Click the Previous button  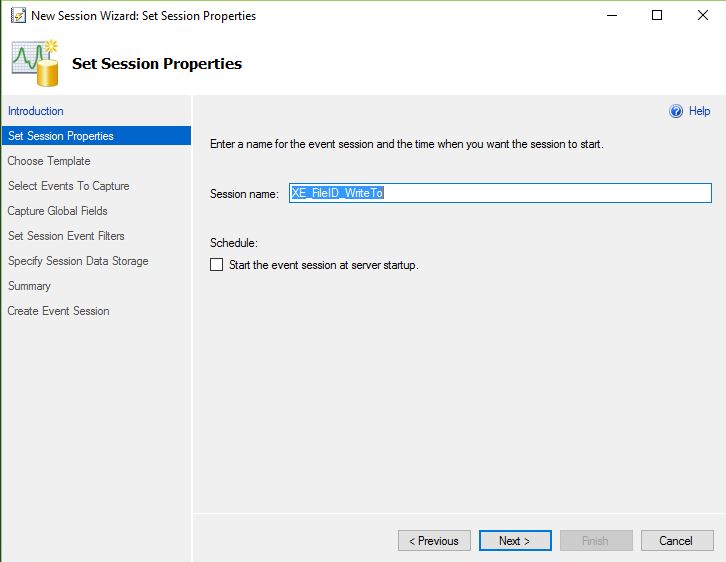pos(434,541)
